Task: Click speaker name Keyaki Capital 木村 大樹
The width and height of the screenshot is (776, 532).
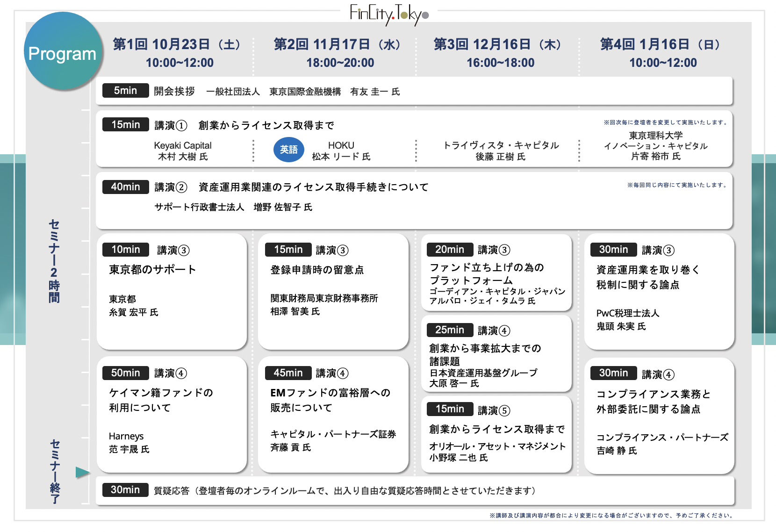Action: [x=183, y=151]
